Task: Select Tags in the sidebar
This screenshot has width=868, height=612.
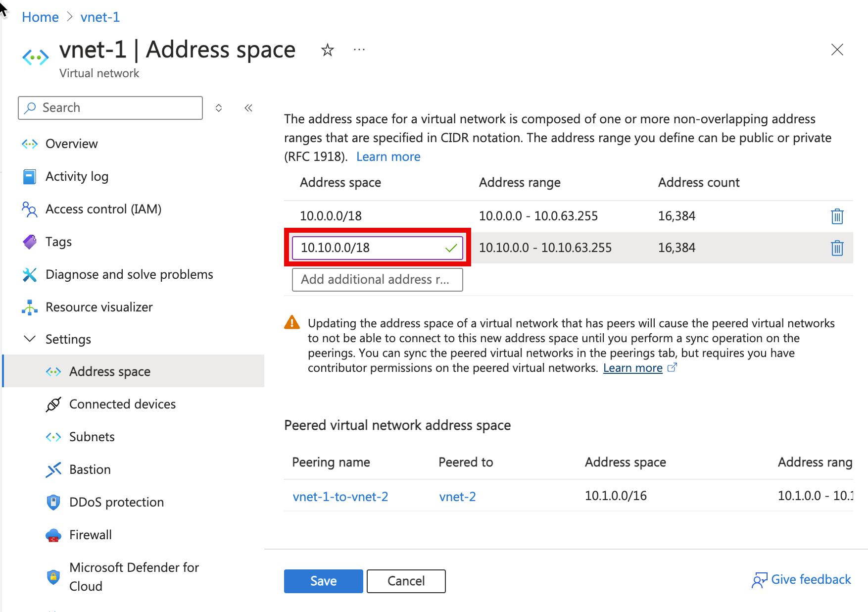Action: (x=58, y=242)
